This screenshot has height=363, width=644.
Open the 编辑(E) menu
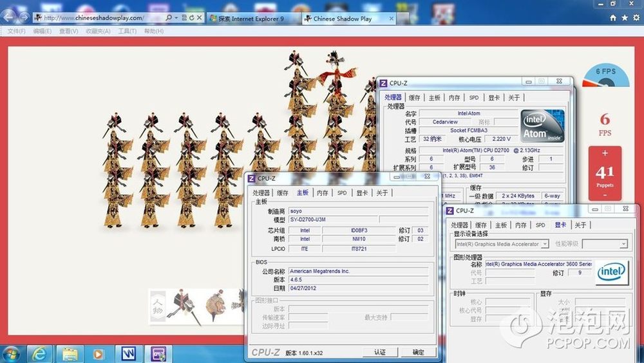43,31
